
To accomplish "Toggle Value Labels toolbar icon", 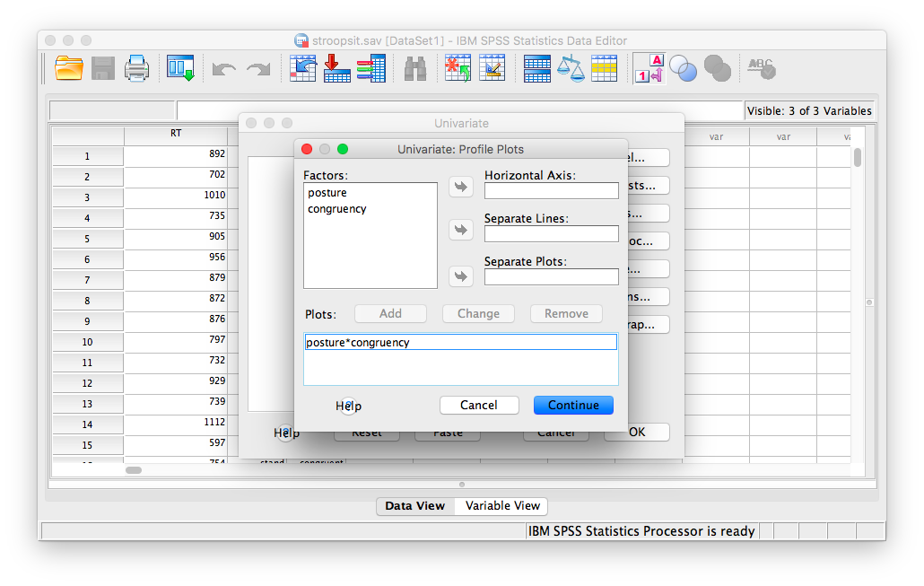I will tap(649, 69).
